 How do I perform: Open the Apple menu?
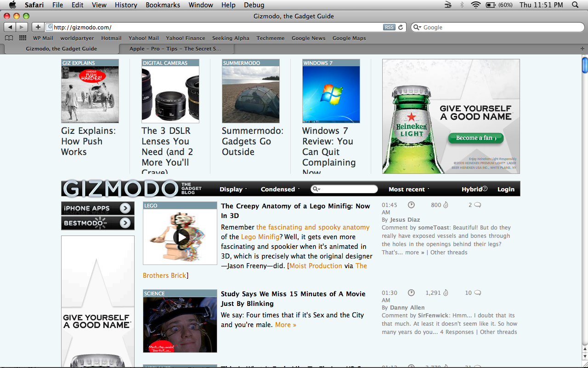12,5
